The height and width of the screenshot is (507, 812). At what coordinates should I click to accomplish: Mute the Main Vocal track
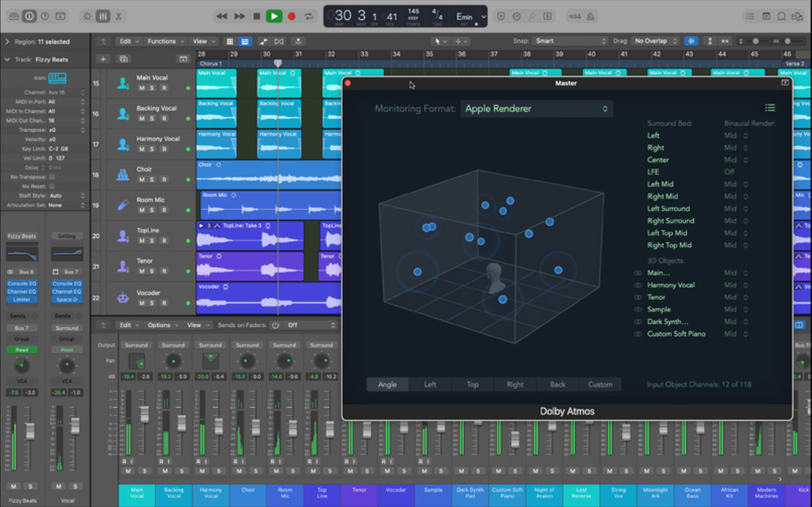[x=142, y=88]
